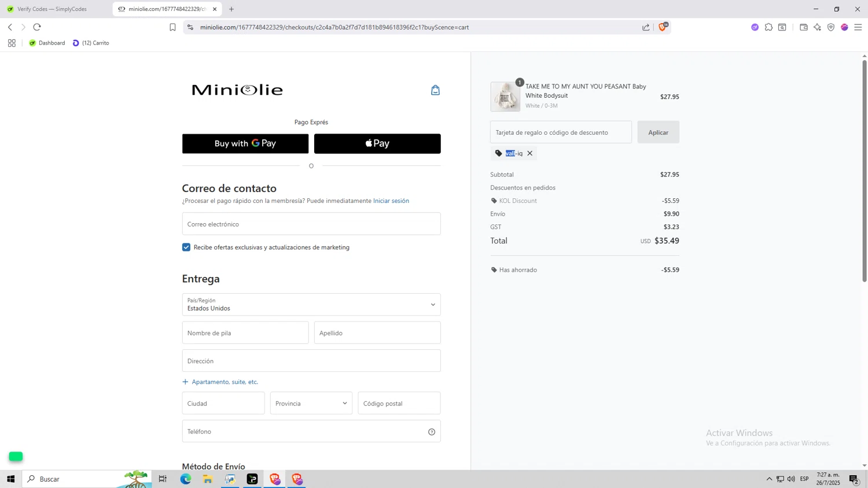This screenshot has width=868, height=488.
Task: Open the País/Región dropdown
Action: (311, 305)
